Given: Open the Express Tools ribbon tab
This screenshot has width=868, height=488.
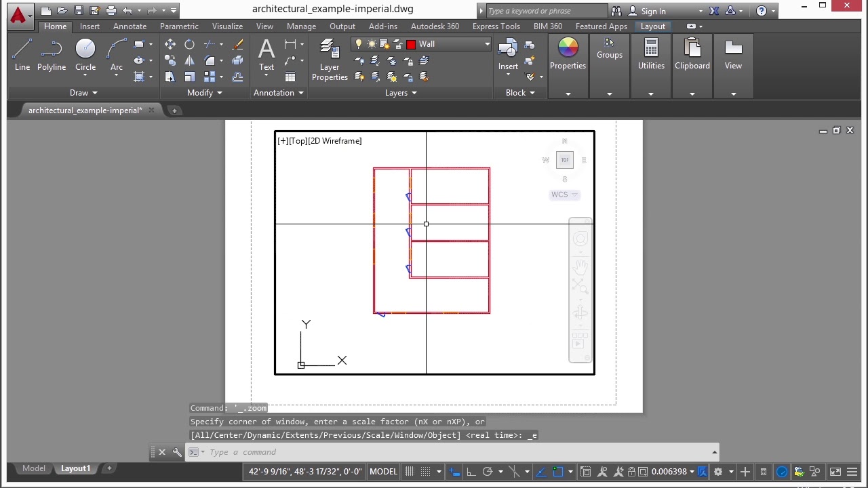Looking at the screenshot, I should (x=496, y=26).
